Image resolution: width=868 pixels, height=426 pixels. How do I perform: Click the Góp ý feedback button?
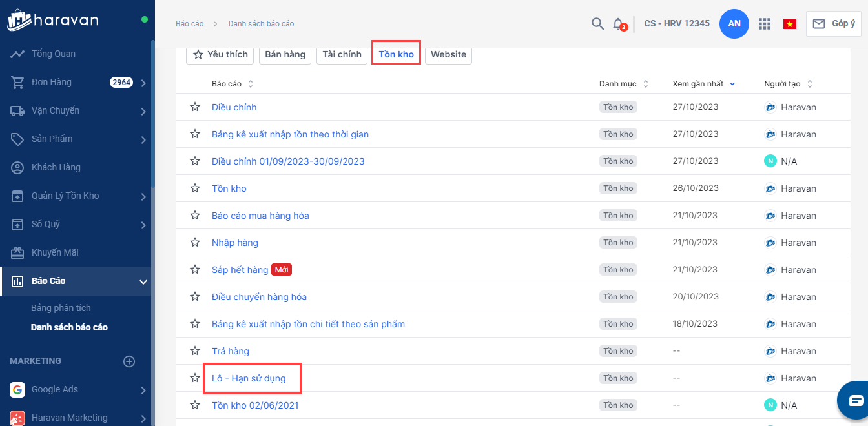coord(834,24)
